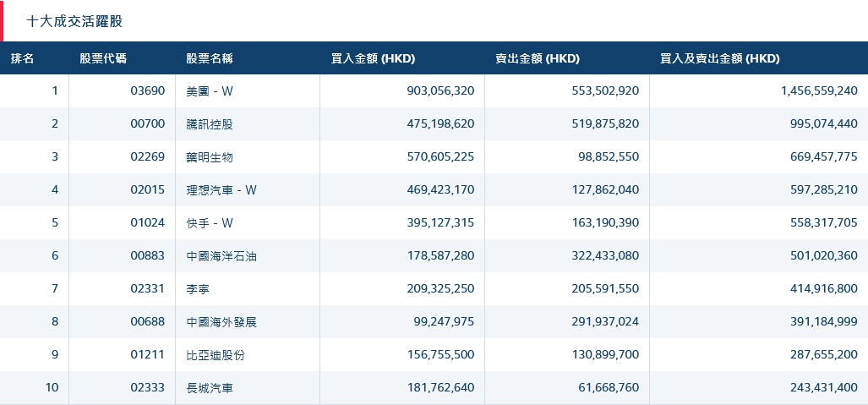This screenshot has width=868, height=405.
Task: Select stock name 理想汽車 - W
Action: [x=221, y=190]
